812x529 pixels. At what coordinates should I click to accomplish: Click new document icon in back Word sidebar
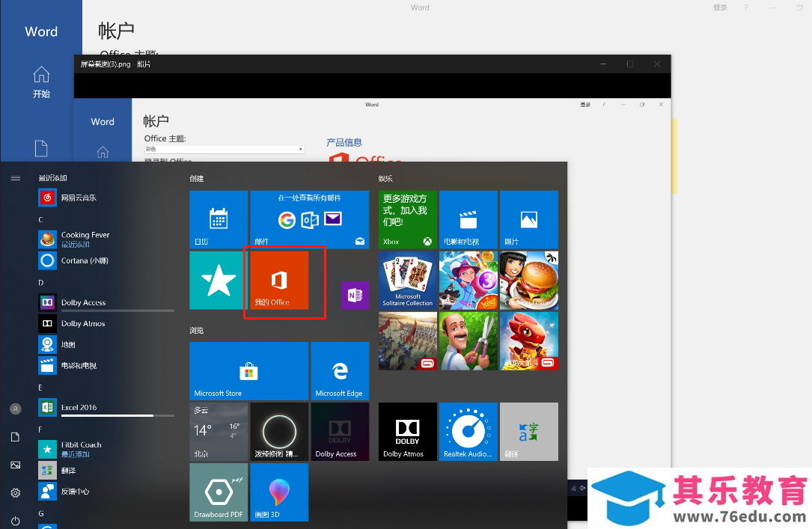point(41,149)
